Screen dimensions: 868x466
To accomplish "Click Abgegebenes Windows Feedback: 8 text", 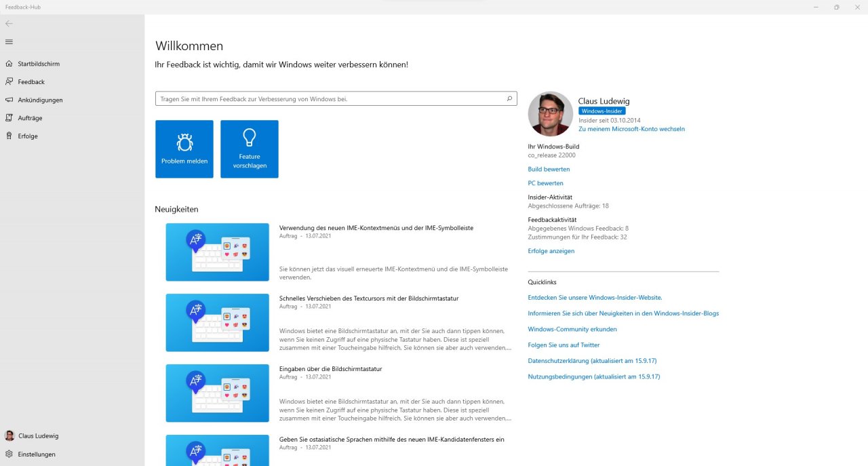I will 578,229.
